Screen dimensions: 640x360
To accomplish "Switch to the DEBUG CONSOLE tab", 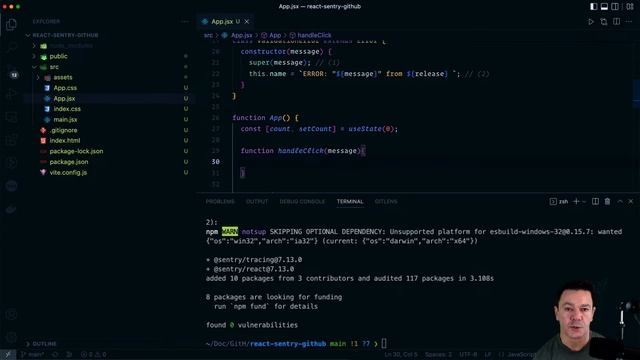I will [x=302, y=202].
